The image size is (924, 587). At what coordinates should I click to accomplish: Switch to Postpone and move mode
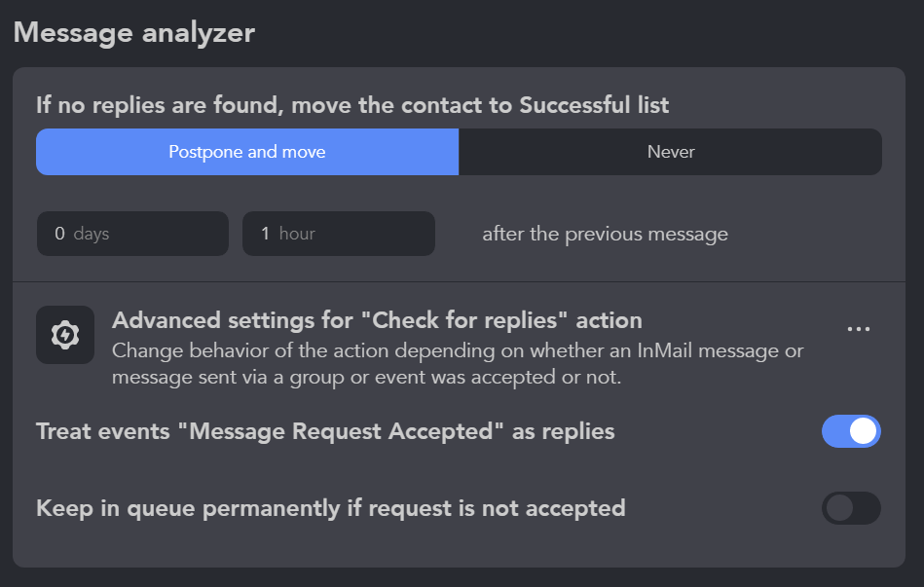click(246, 152)
